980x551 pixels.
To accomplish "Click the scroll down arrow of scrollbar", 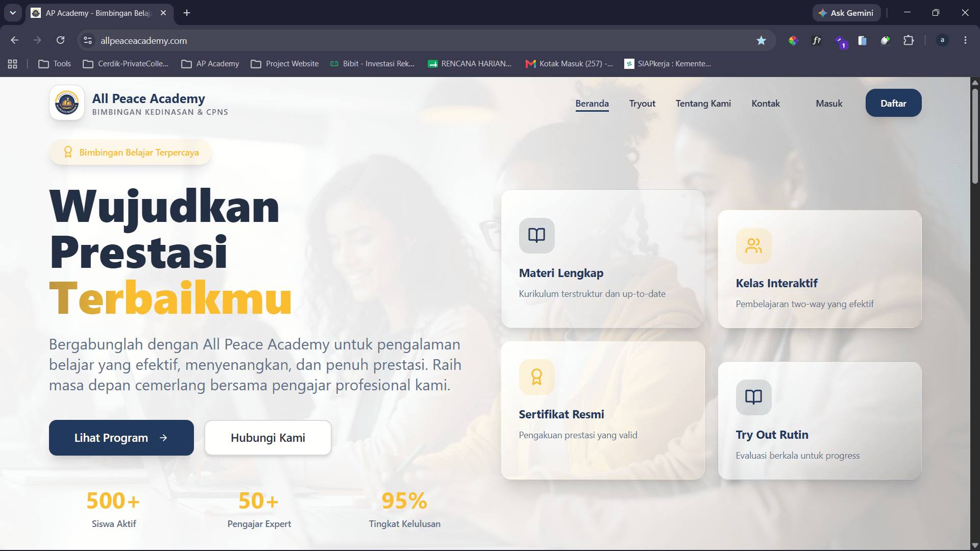I will [975, 545].
